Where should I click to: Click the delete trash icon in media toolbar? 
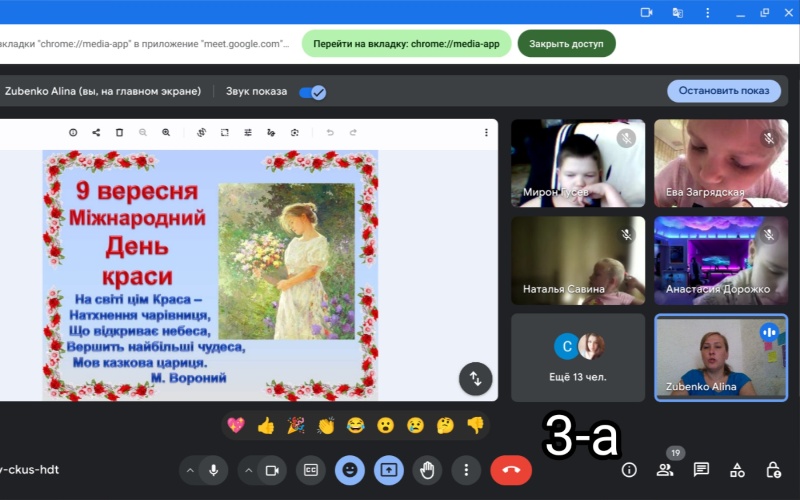point(119,133)
